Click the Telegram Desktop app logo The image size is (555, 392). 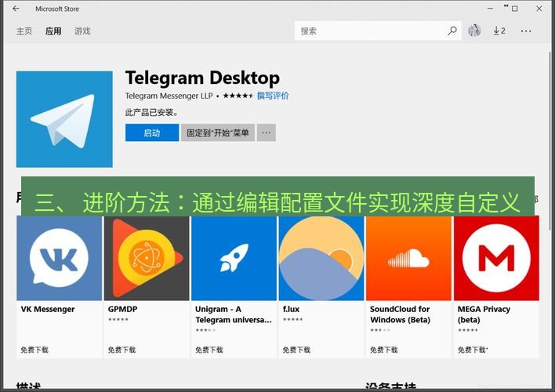point(64,119)
